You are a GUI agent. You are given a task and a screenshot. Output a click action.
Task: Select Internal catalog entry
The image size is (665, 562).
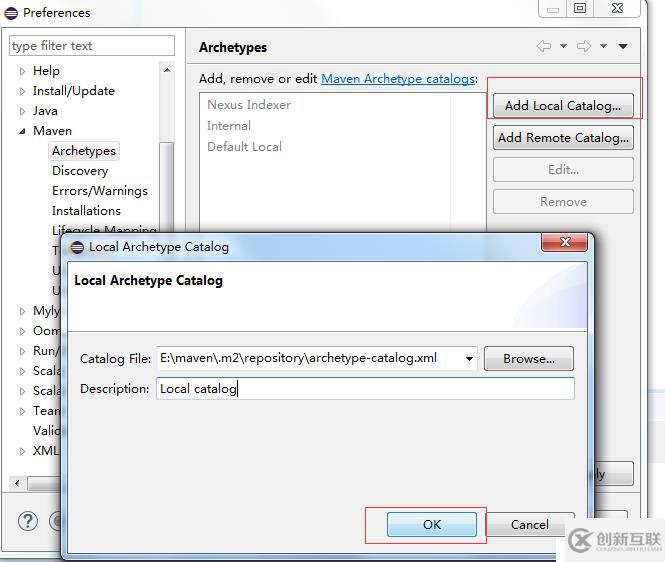[229, 126]
